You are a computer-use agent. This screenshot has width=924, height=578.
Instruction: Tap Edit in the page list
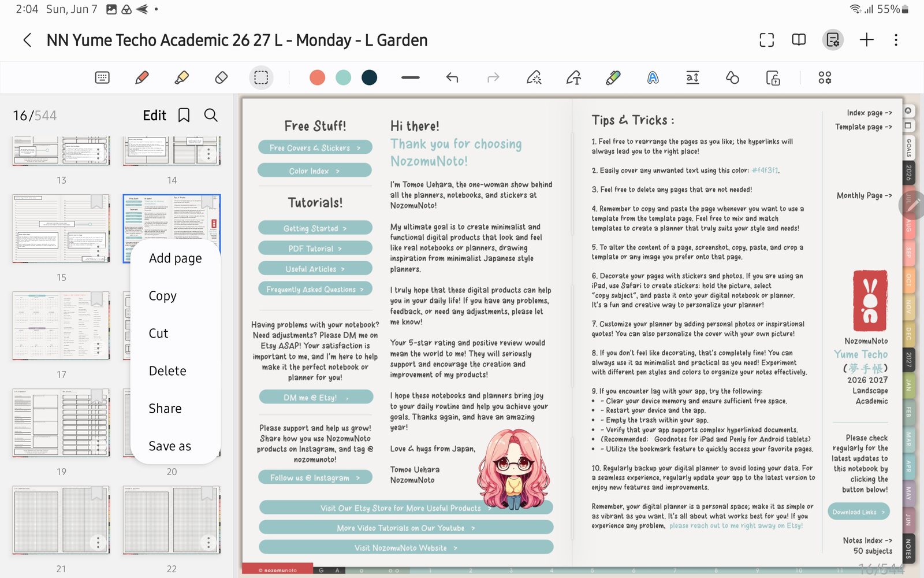tap(154, 116)
